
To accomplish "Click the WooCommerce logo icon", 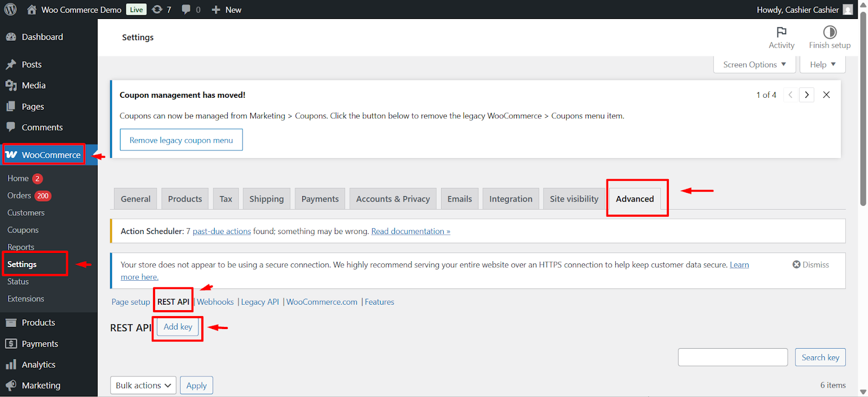I will [x=11, y=155].
